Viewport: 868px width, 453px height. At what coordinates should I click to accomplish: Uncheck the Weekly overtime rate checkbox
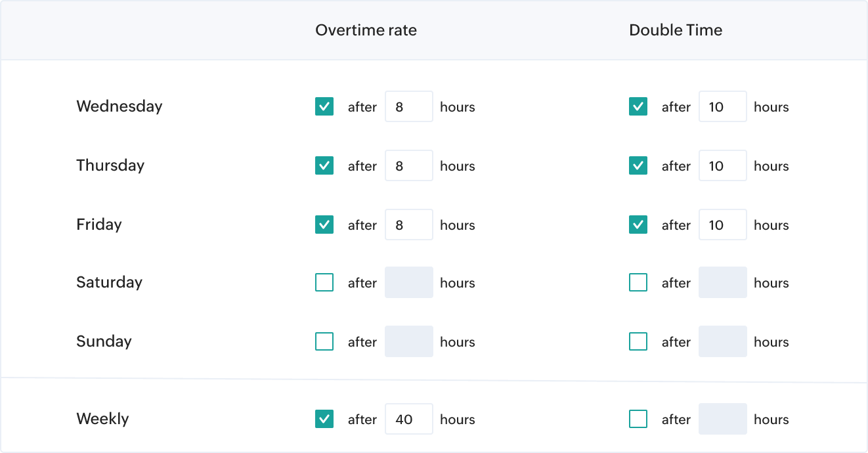(x=324, y=419)
